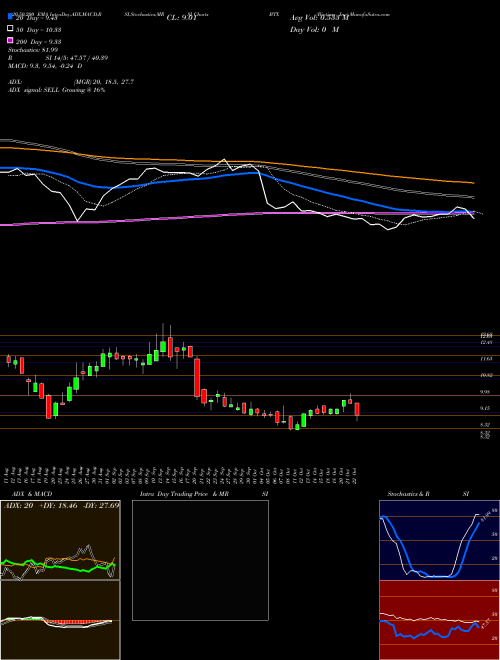Open the blue Stochastics chart panel
This screenshot has width=500, height=660.
pyautogui.click(x=439, y=540)
